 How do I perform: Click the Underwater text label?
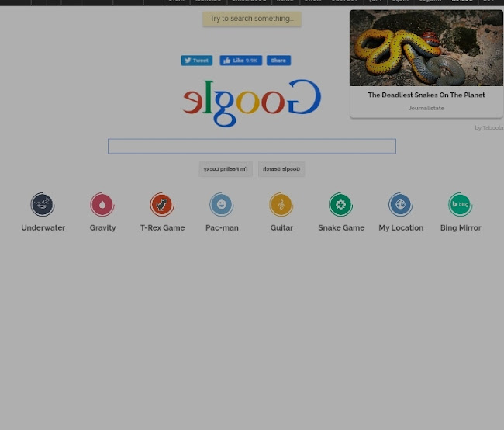click(x=43, y=227)
